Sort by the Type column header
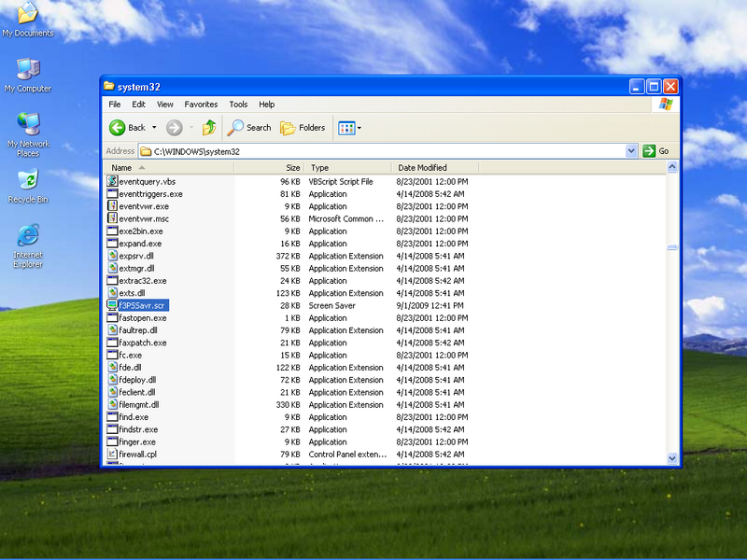This screenshot has height=560, width=747. point(347,168)
